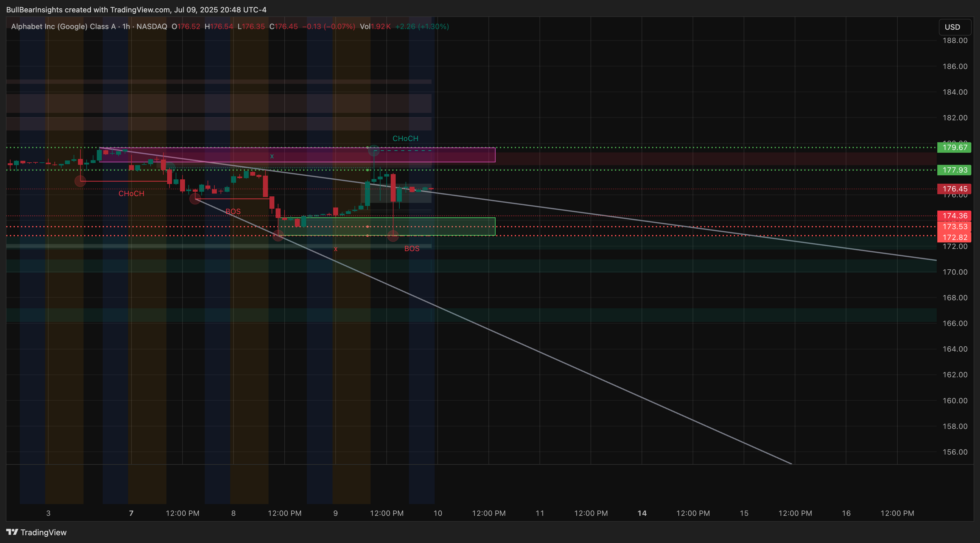Image resolution: width=980 pixels, height=543 pixels.
Task: Click the red 173.53 price label
Action: pos(955,227)
